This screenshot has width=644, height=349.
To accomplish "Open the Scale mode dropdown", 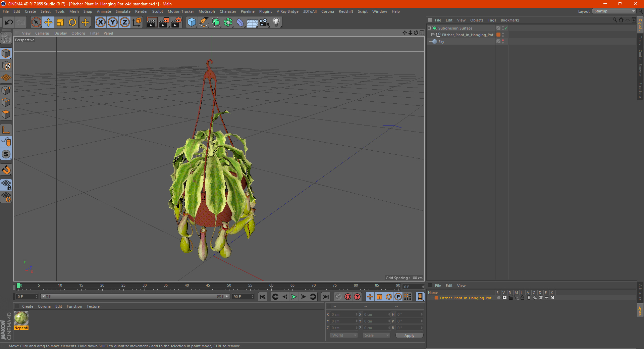I will coord(376,335).
